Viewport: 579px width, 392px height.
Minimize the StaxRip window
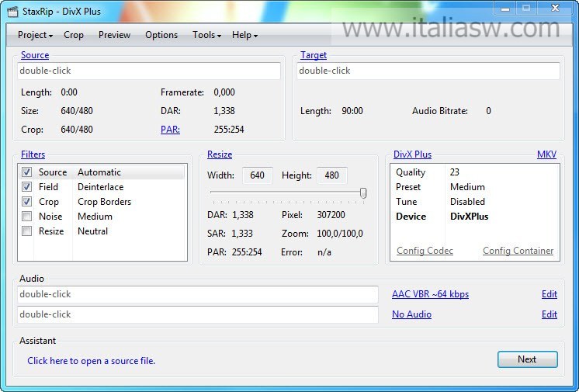coord(505,8)
